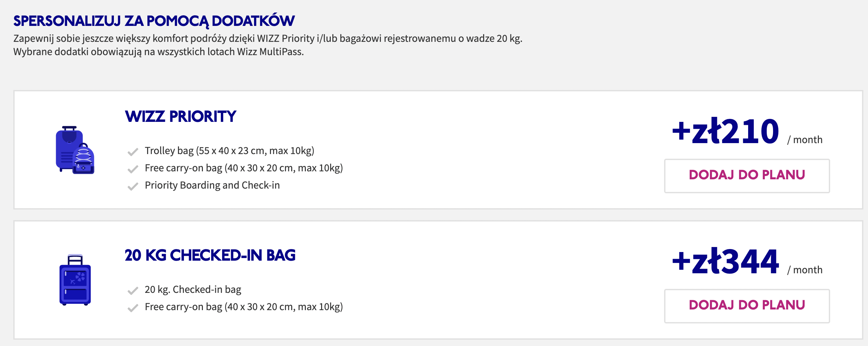The height and width of the screenshot is (346, 868).
Task: Click the Trolley bag 55 x 40 x 23 cm text
Action: pos(229,151)
